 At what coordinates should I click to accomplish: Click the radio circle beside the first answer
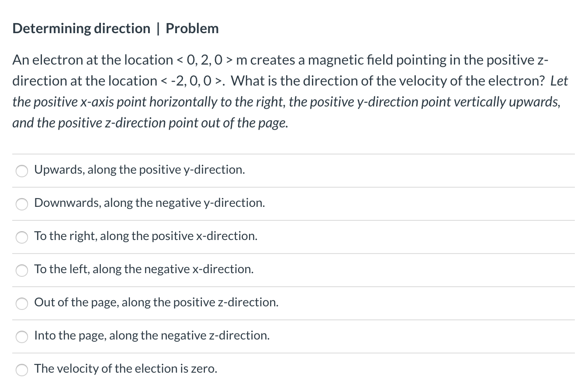21,171
